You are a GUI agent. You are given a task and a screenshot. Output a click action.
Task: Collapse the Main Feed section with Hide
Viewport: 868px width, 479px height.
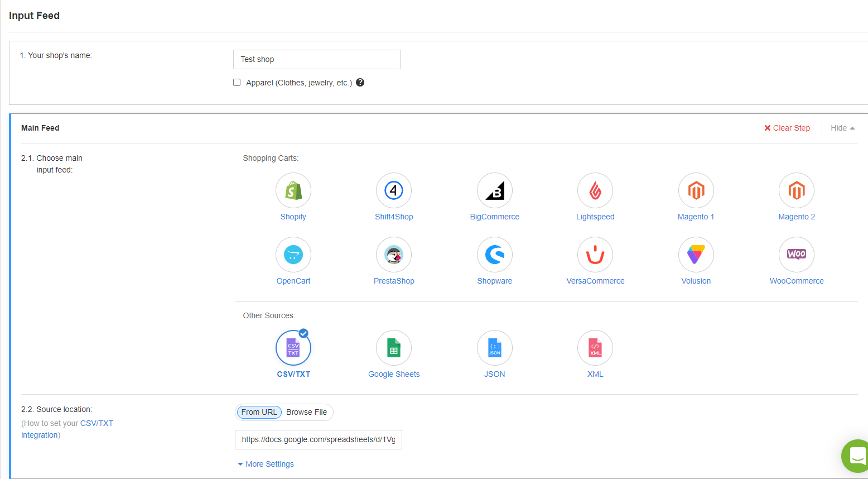click(x=843, y=128)
